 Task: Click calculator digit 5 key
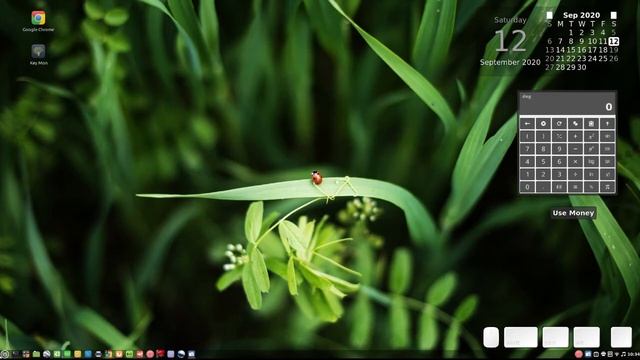point(543,162)
